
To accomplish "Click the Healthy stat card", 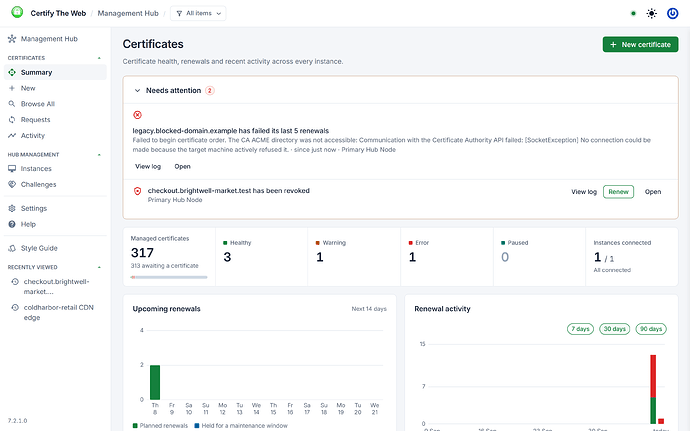I will point(262,257).
